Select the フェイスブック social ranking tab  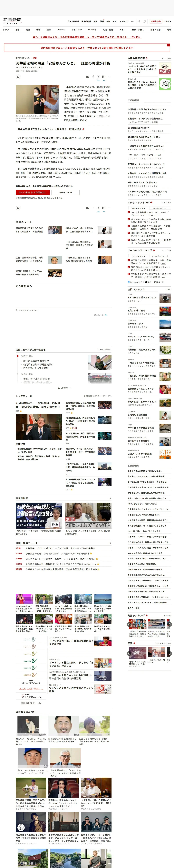138,256
